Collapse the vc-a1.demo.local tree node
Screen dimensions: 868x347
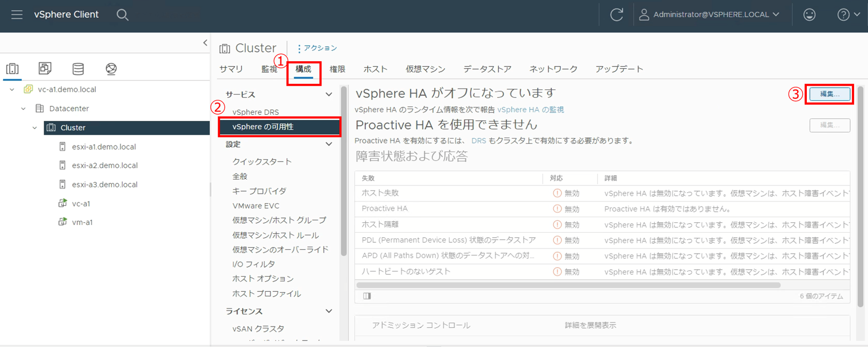tap(12, 89)
